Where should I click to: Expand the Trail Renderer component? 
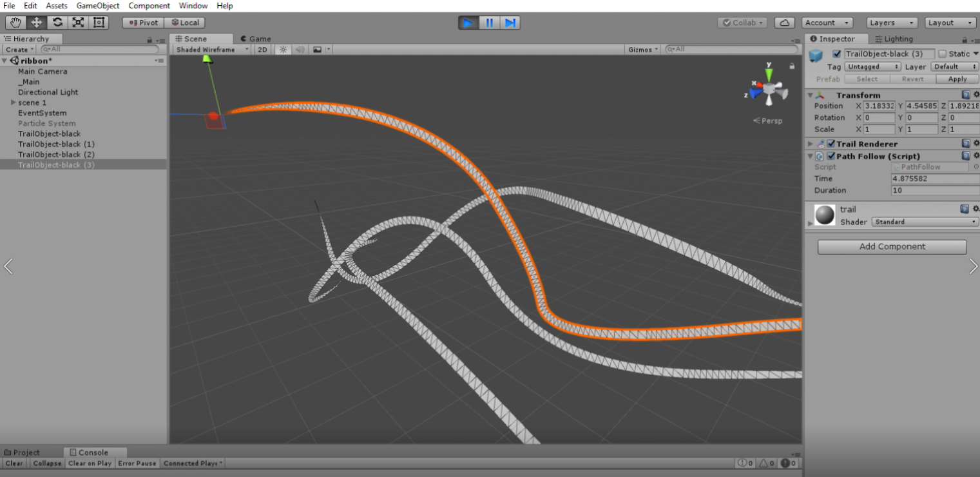point(811,144)
